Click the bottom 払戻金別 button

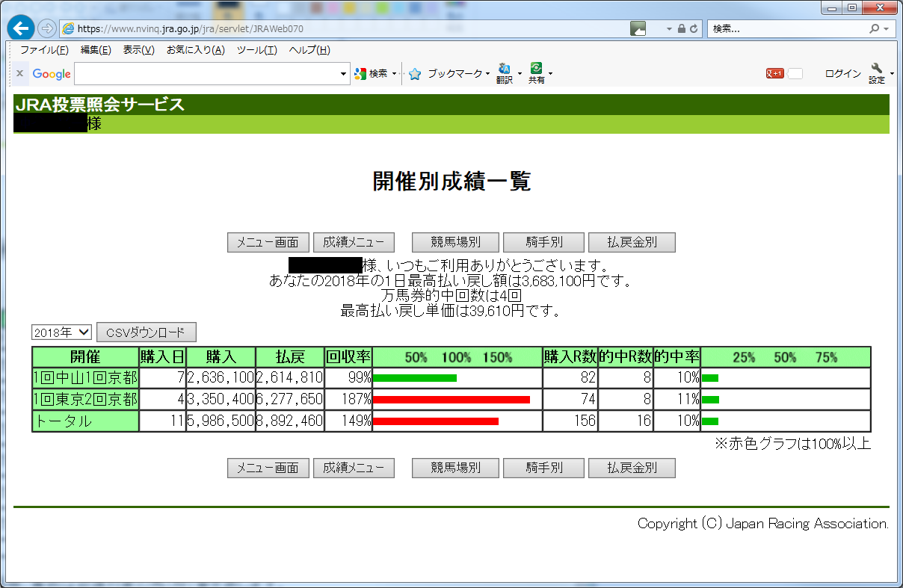pyautogui.click(x=632, y=468)
